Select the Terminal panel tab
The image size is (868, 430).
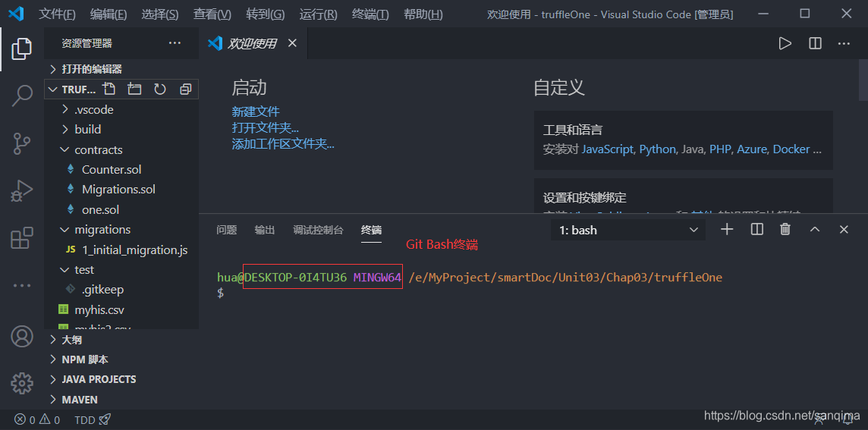coord(371,230)
